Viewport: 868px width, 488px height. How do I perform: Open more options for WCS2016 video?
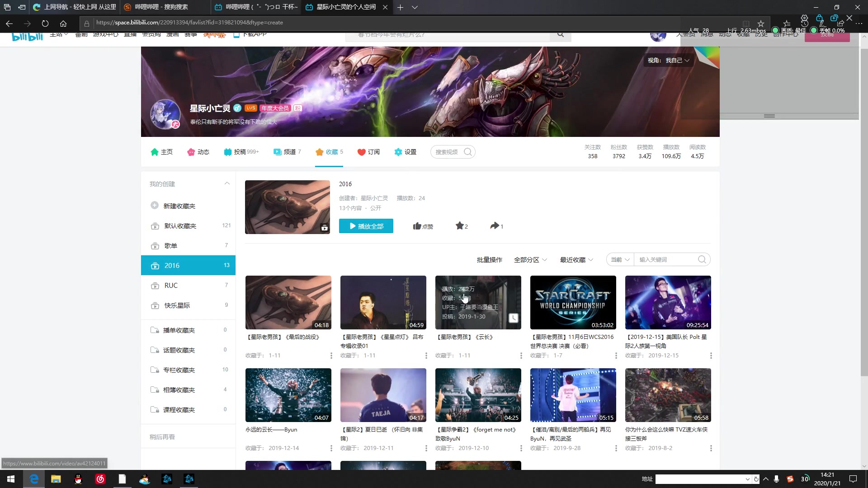[x=616, y=356]
